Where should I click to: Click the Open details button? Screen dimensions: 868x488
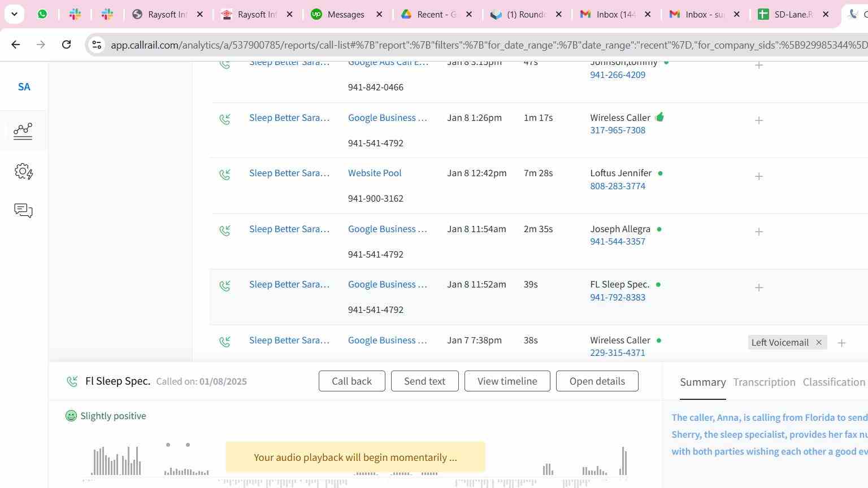tap(597, 381)
